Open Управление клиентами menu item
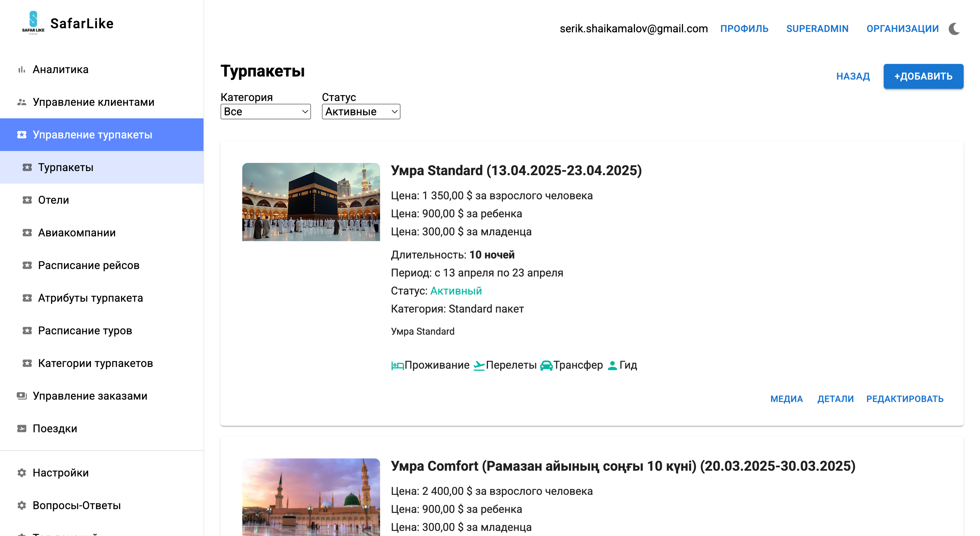This screenshot has width=980, height=536. (102, 102)
